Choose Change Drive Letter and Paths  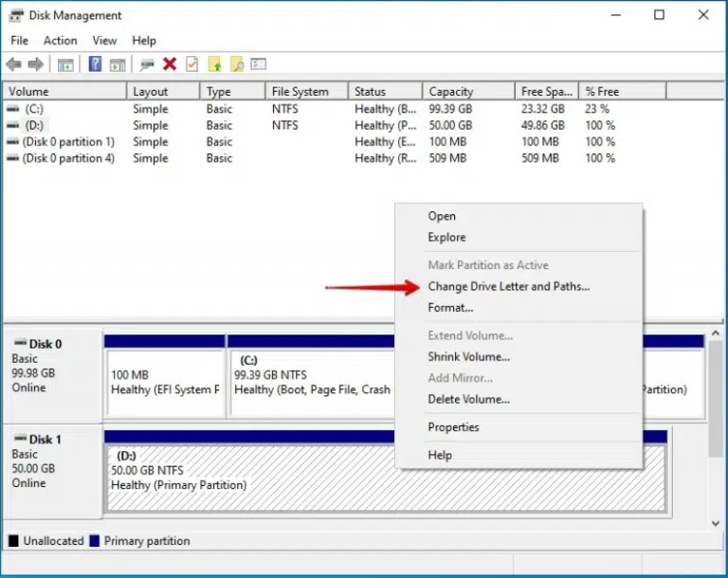508,286
